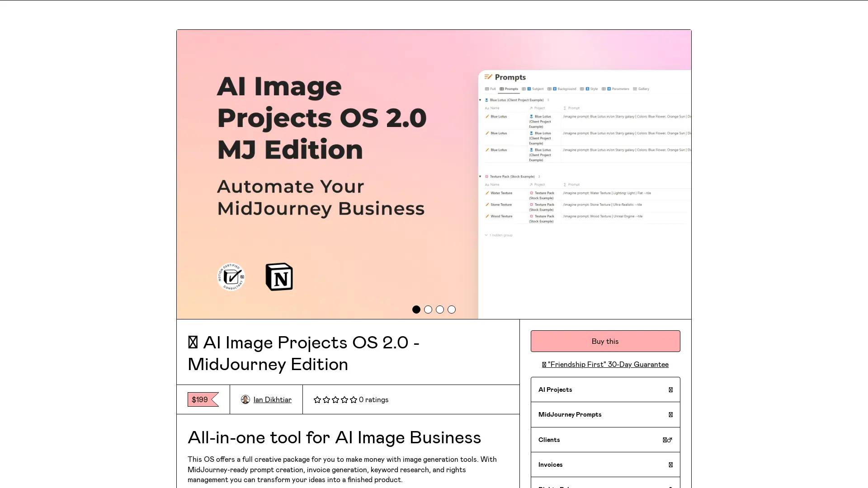Switch to the Subject view tab
This screenshot has height=488, width=868.
coord(538,89)
